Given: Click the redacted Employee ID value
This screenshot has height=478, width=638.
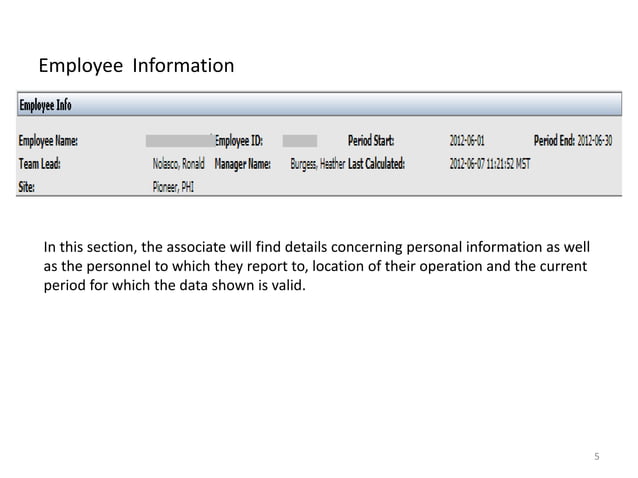Looking at the screenshot, I should (300, 141).
